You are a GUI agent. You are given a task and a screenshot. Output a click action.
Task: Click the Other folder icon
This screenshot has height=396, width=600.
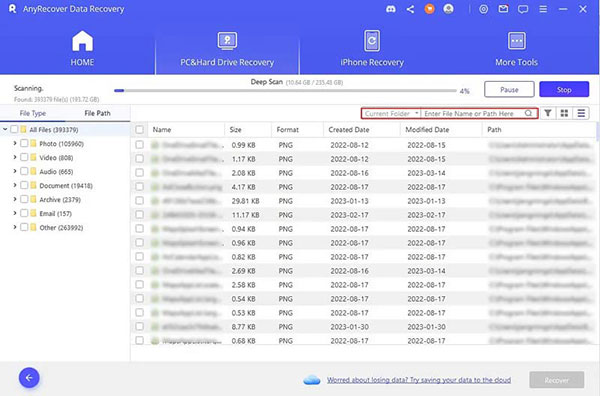(33, 227)
